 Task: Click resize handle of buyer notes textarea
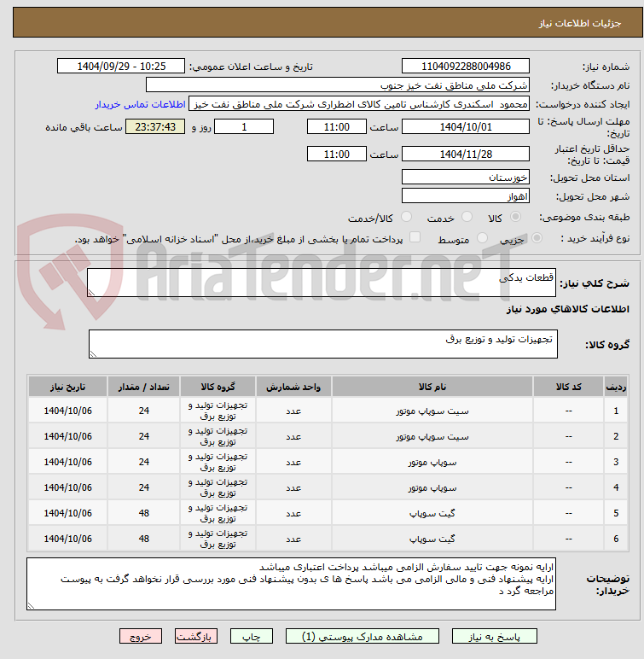pyautogui.click(x=31, y=606)
